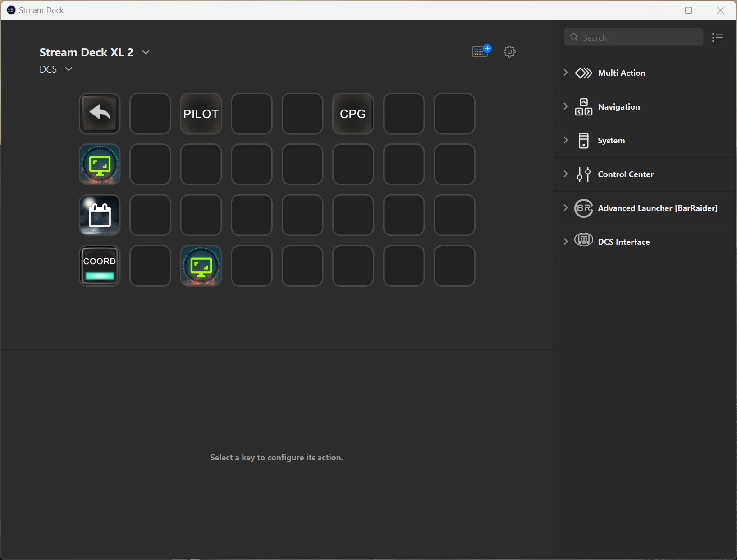Screen dimensions: 737x560
Task: Click the back arrow key on deck
Action: (x=100, y=114)
